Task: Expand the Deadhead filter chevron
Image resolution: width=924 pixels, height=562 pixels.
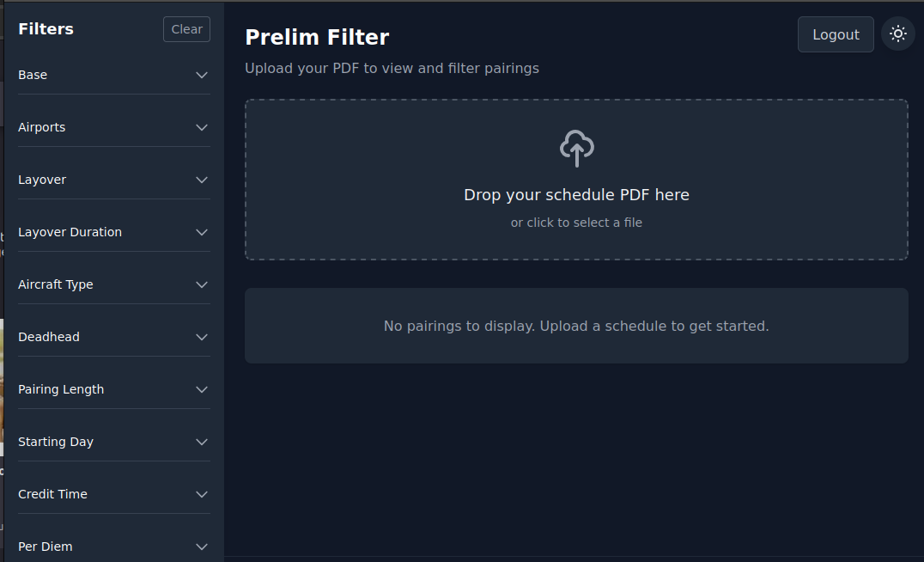Action: click(202, 337)
